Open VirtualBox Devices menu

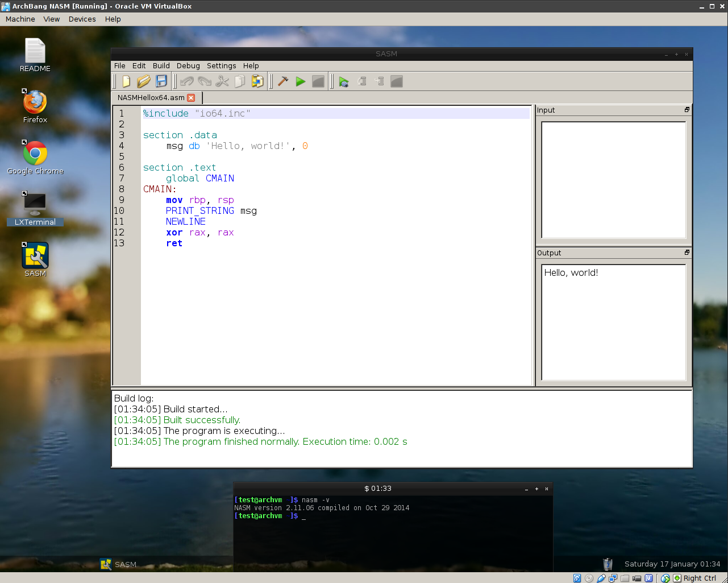point(82,19)
